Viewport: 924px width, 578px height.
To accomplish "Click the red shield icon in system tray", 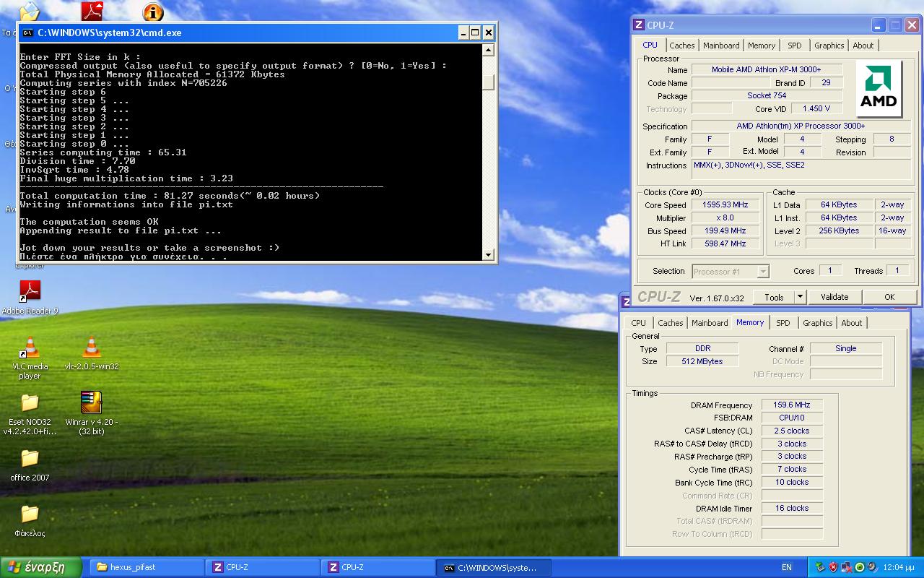I will tap(832, 567).
